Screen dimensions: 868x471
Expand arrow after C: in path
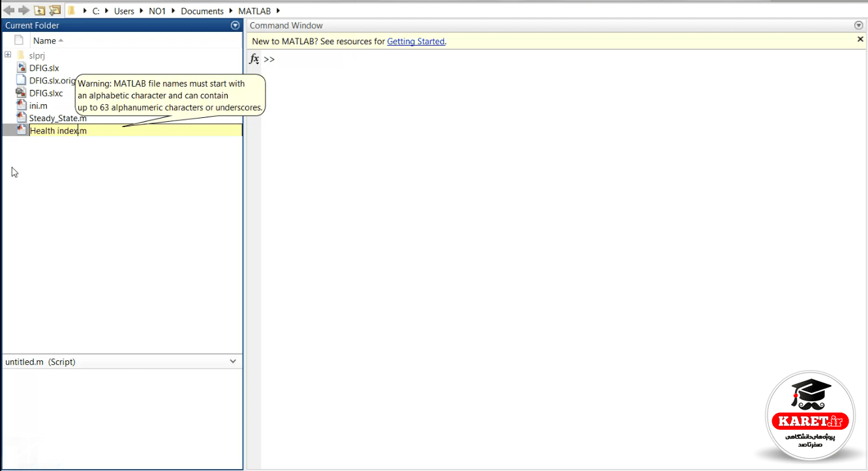click(x=107, y=11)
